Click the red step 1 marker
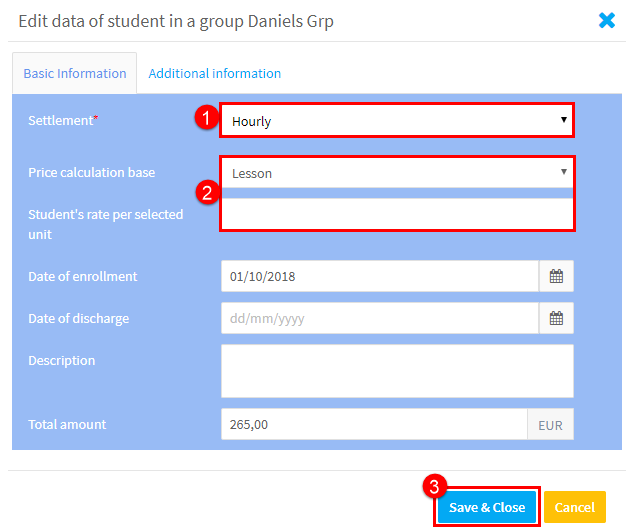 [207, 118]
